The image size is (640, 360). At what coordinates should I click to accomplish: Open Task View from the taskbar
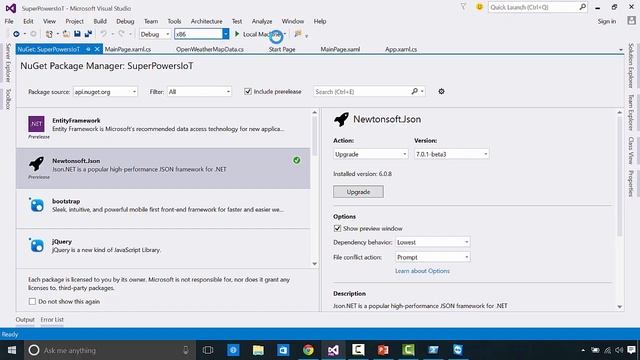point(208,350)
